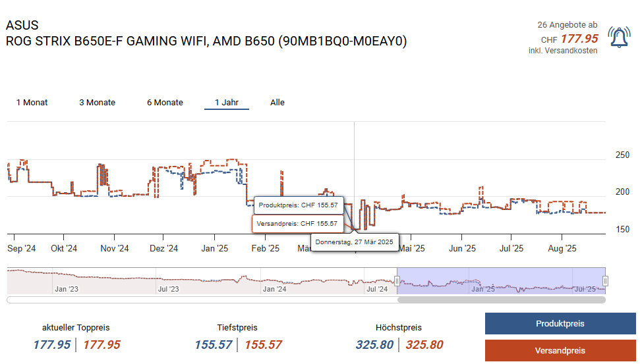
Task: Click the blue 177.95 Toppreis value
Action: [x=52, y=345]
